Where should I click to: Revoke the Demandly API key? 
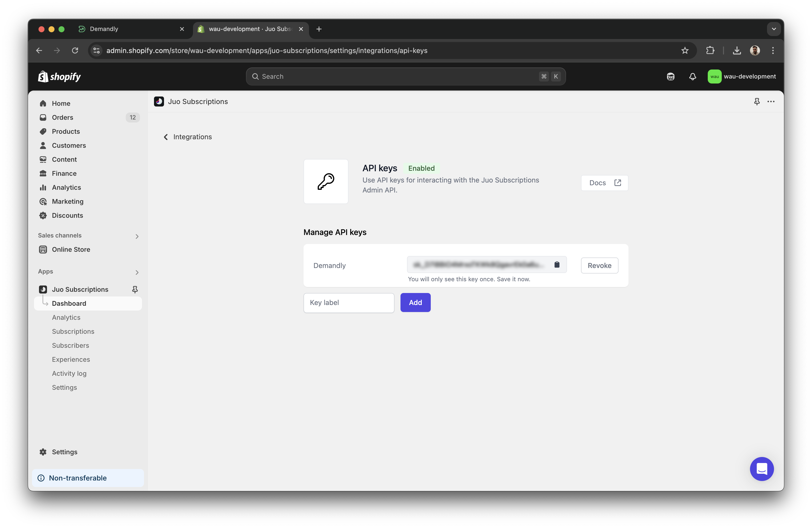point(599,265)
